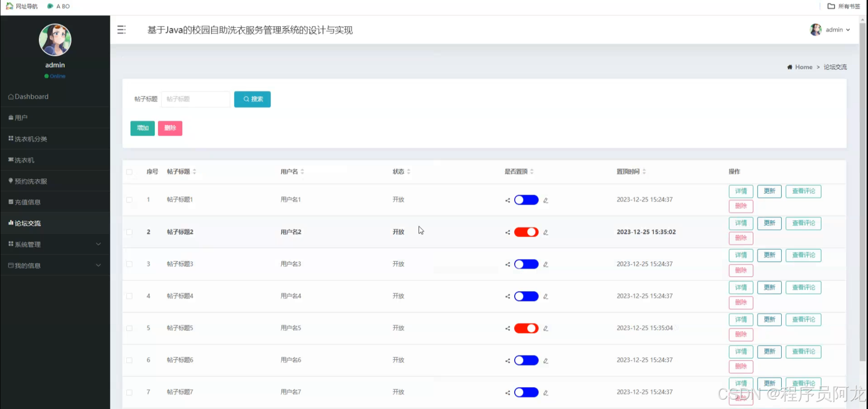This screenshot has height=409, width=868.
Task: Collapse the sidebar with the hamburger icon
Action: point(121,30)
